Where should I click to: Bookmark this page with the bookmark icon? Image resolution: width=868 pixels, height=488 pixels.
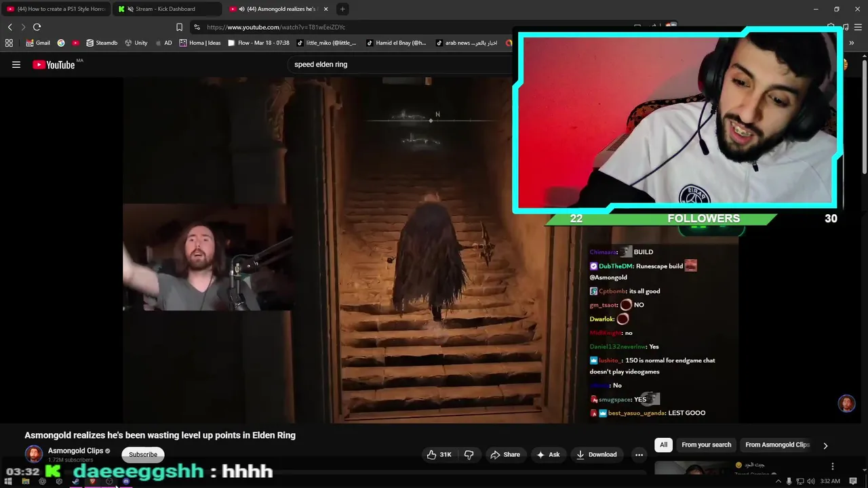pyautogui.click(x=179, y=27)
